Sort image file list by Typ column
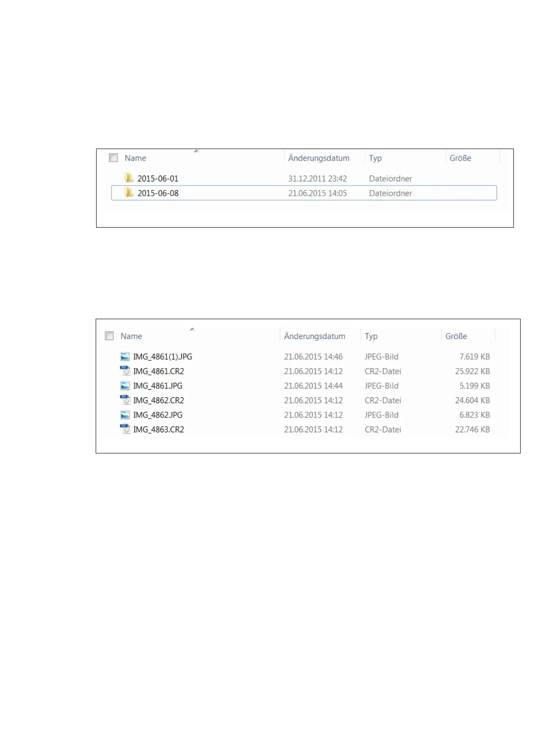 [x=371, y=336]
